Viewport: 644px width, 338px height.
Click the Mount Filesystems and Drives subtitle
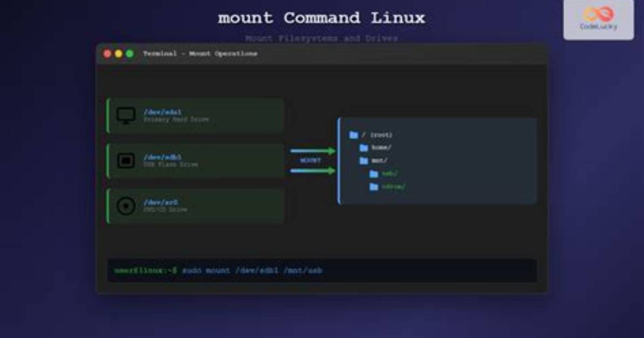point(321,38)
